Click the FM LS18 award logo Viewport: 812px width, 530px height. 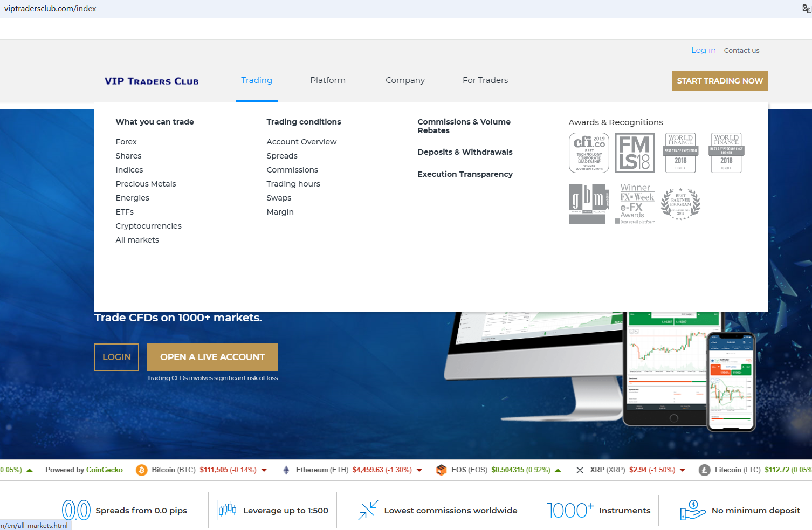635,153
